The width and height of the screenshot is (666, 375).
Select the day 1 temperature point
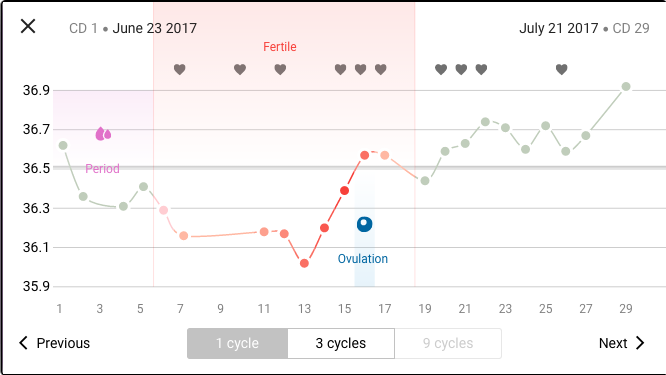tap(63, 146)
